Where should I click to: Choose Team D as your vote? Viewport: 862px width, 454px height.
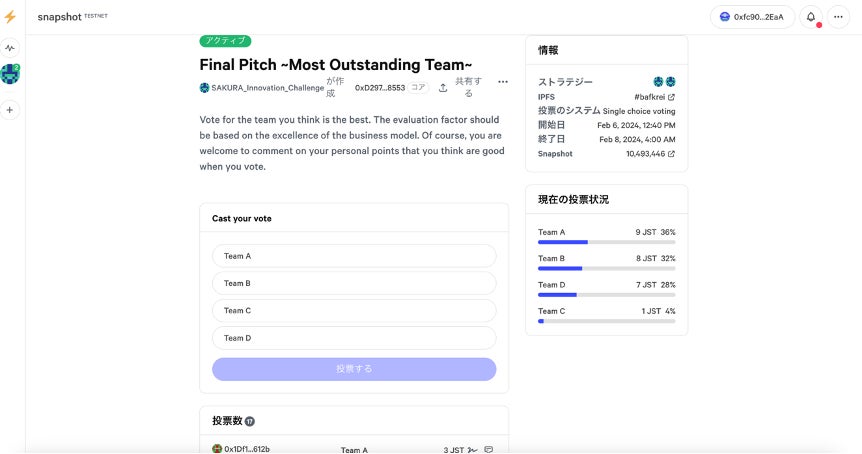pyautogui.click(x=354, y=338)
